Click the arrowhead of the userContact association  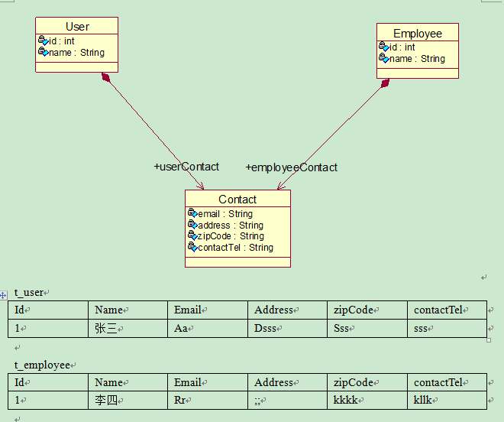[201, 186]
